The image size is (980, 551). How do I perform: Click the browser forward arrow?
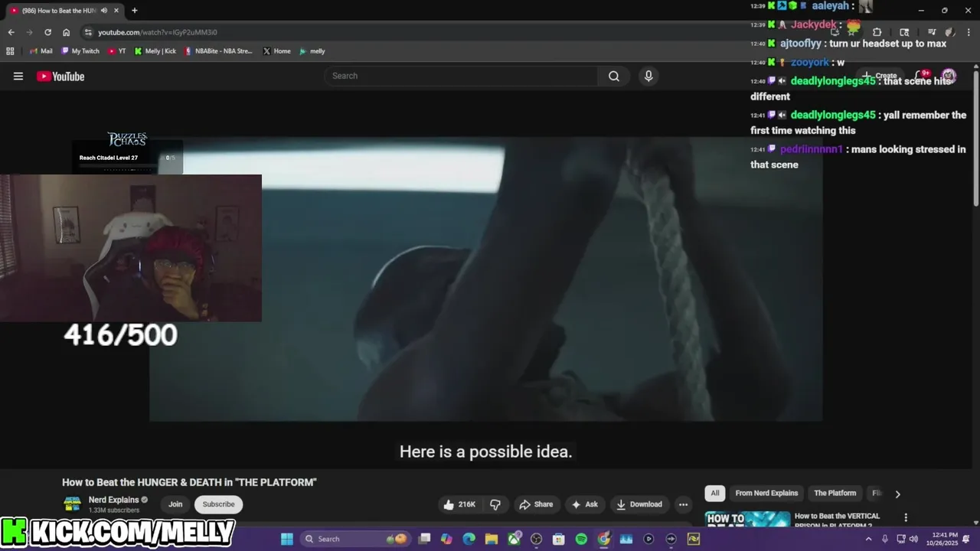pyautogui.click(x=29, y=32)
